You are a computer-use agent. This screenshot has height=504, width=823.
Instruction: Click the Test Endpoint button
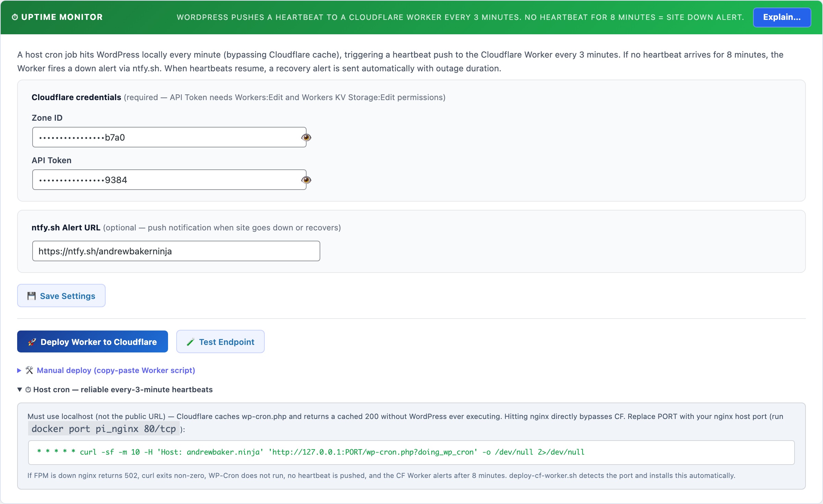[x=220, y=341]
